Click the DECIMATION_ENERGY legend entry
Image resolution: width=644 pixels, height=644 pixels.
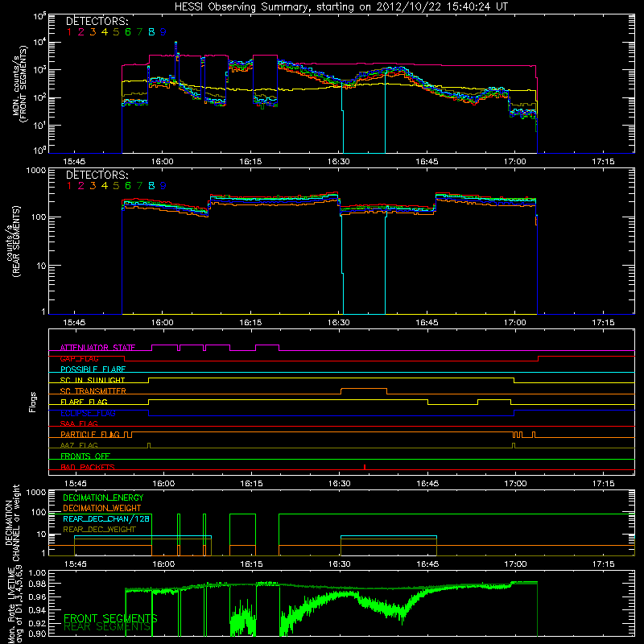[103, 497]
